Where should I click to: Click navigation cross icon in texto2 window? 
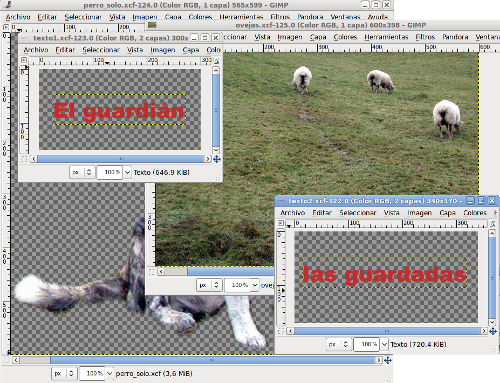coord(493,331)
